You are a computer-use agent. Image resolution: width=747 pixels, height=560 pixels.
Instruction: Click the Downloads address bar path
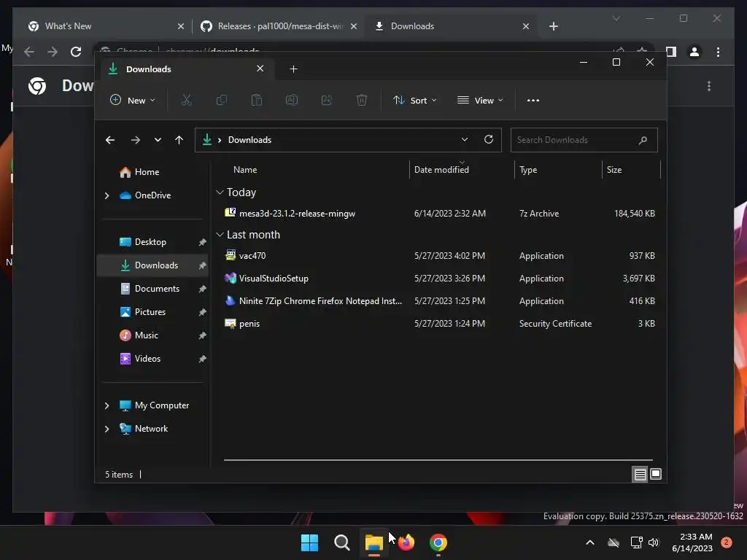[249, 140]
